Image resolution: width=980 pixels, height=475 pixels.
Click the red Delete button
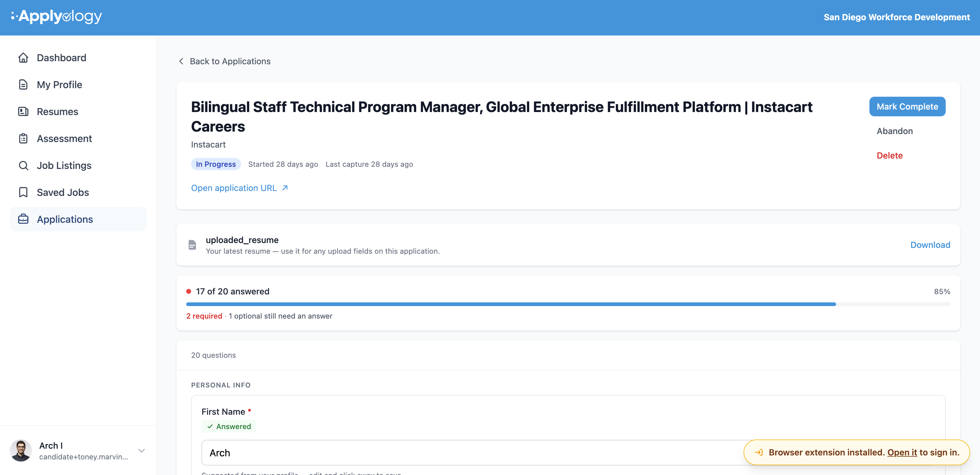889,155
